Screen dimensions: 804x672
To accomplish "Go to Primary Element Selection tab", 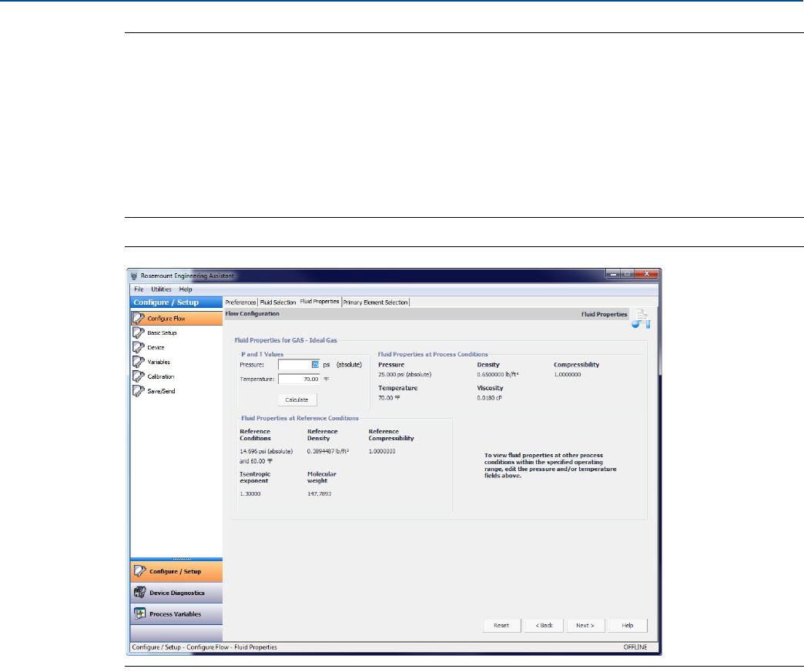I will (x=375, y=303).
